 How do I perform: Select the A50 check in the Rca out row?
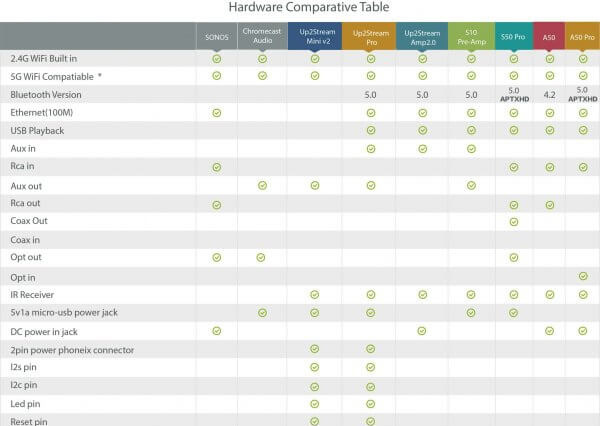point(549,203)
